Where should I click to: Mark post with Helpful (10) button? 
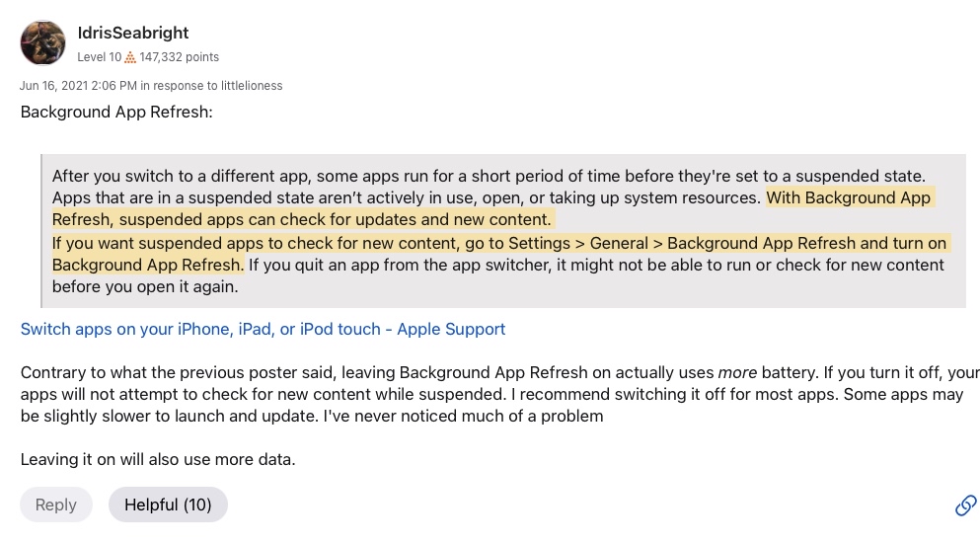click(x=168, y=505)
